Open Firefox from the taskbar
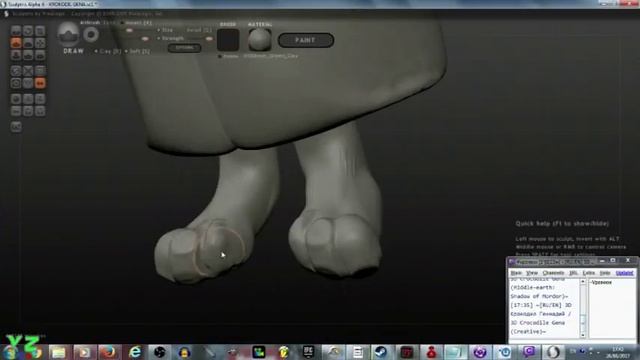This screenshot has height=360, width=640. (108, 352)
